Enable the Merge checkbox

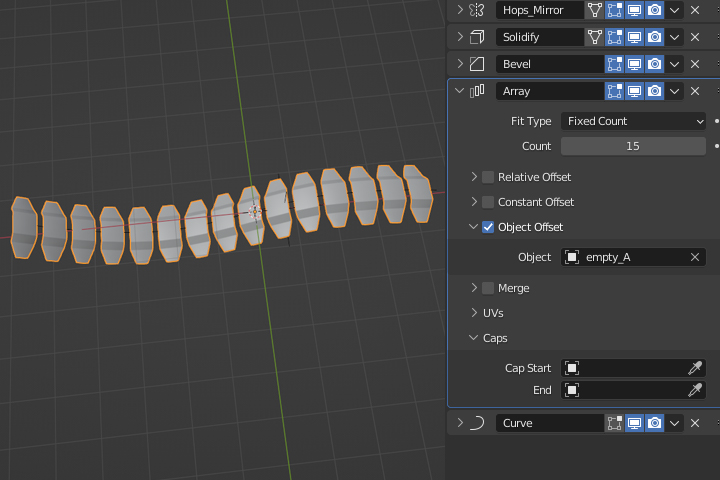[488, 288]
